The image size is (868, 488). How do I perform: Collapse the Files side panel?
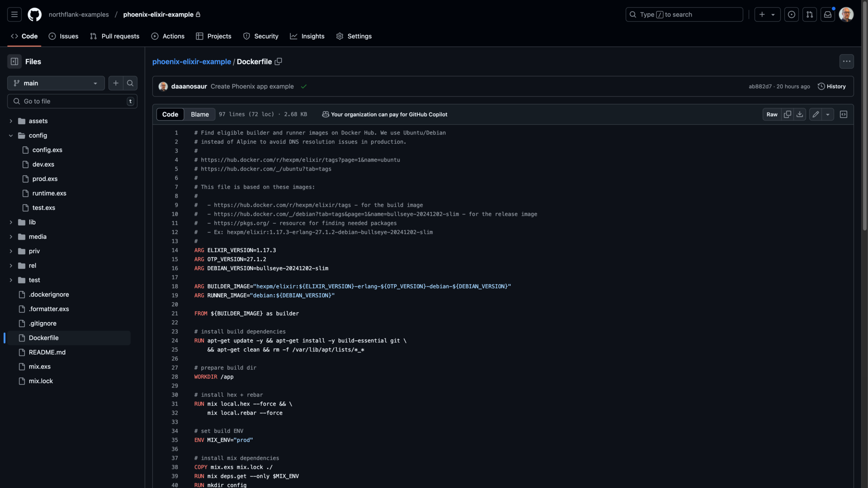(x=14, y=61)
